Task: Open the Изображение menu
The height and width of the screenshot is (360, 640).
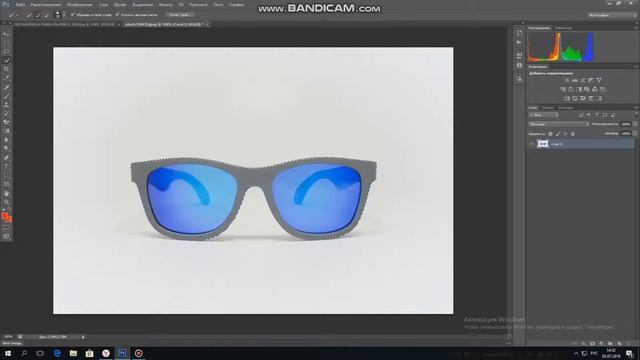Action: pos(80,5)
